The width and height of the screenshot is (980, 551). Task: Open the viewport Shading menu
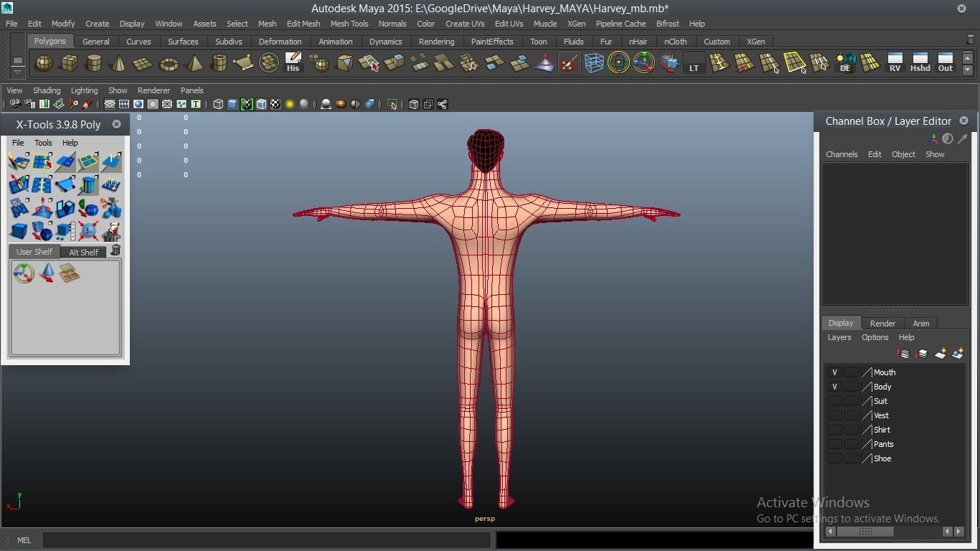47,90
